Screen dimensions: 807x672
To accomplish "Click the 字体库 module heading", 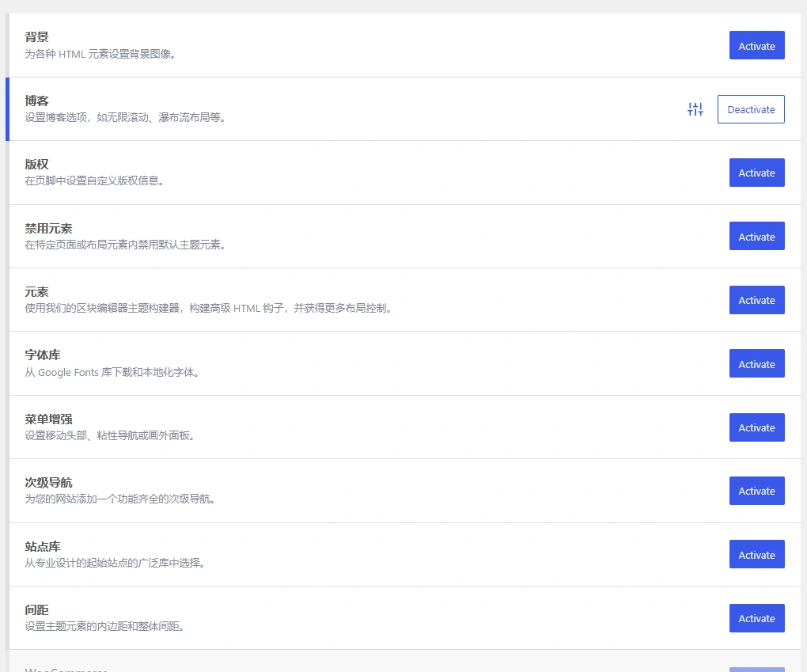I will 43,355.
